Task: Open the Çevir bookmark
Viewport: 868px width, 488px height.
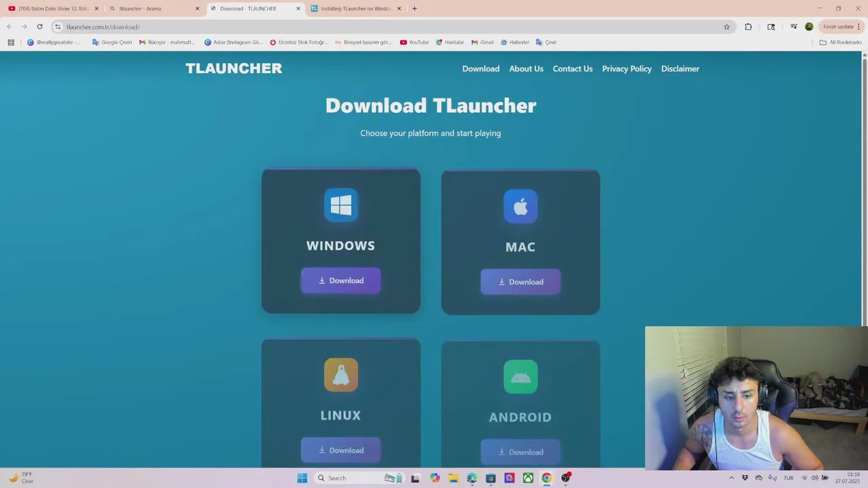Action: [546, 42]
